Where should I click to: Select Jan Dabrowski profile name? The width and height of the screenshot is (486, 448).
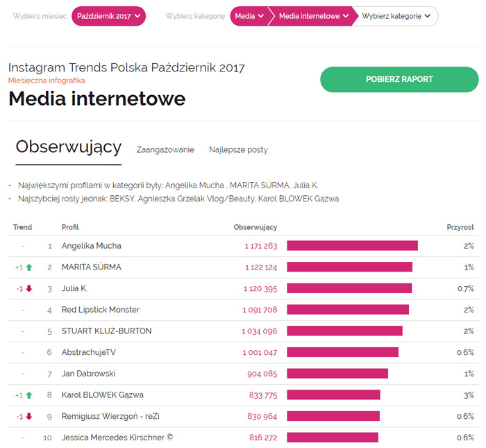[x=88, y=374]
